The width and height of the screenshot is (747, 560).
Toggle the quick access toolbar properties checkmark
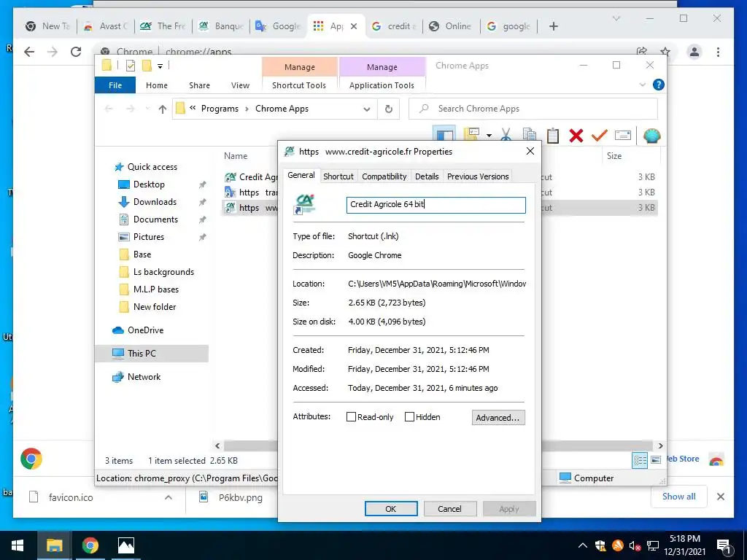[131, 66]
